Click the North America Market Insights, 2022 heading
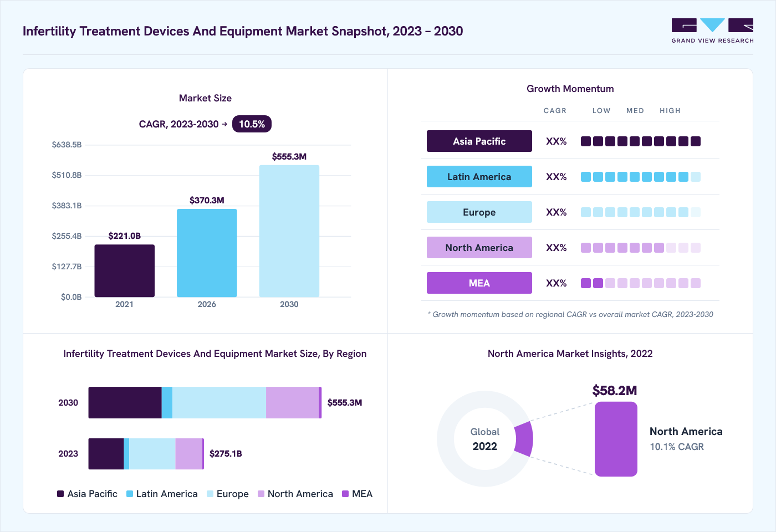Screen dimensions: 776x532 [x=570, y=354]
